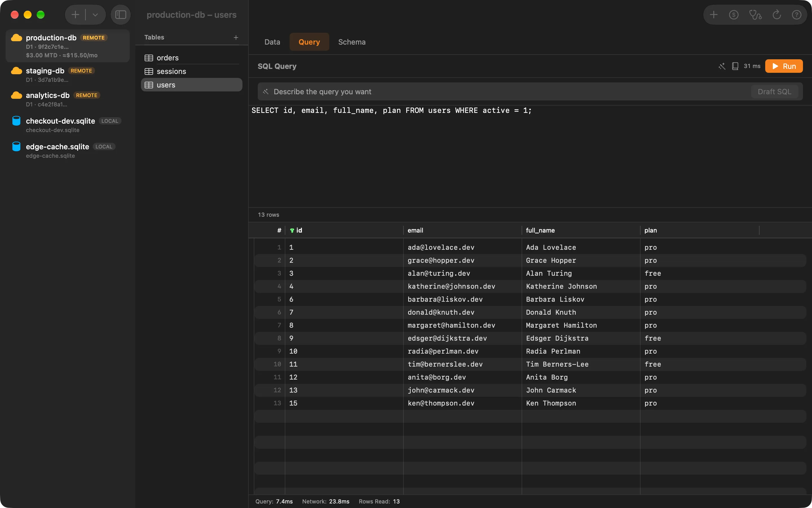The width and height of the screenshot is (812, 508).
Task: Open edge-cache.sqlite local database
Action: click(x=68, y=151)
